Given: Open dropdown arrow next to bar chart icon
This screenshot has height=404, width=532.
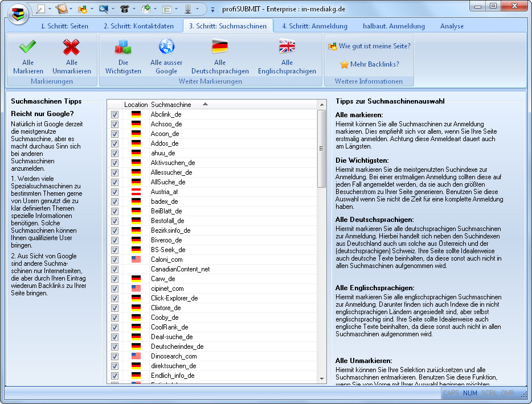Looking at the screenshot, I should [x=92, y=9].
